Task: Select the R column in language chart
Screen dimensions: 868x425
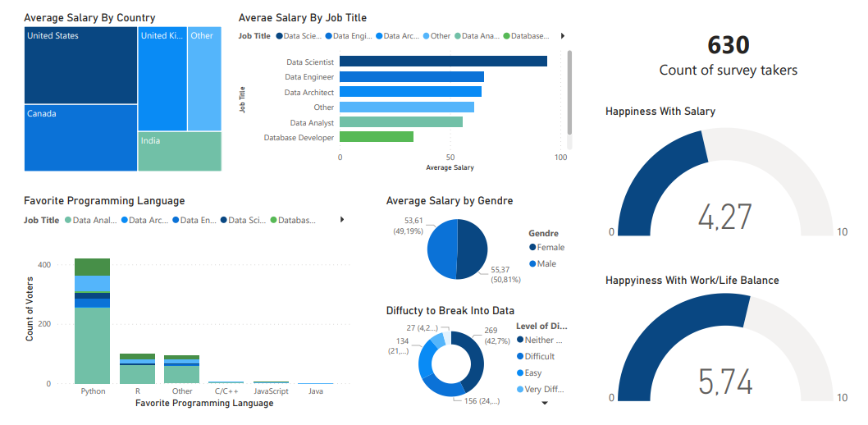Action: click(137, 369)
